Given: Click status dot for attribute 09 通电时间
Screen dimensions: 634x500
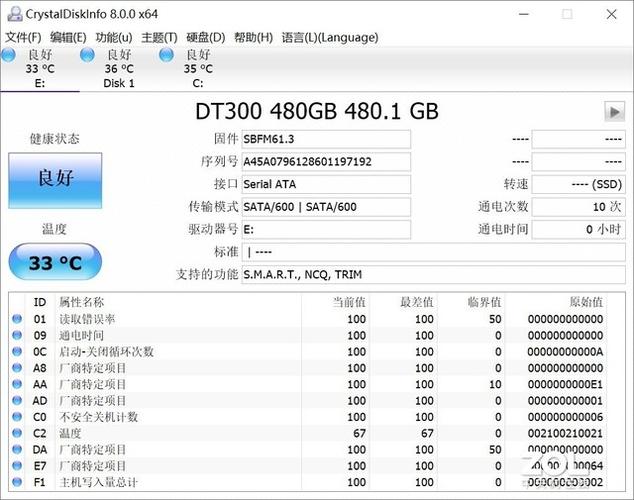Looking at the screenshot, I should (16, 336).
